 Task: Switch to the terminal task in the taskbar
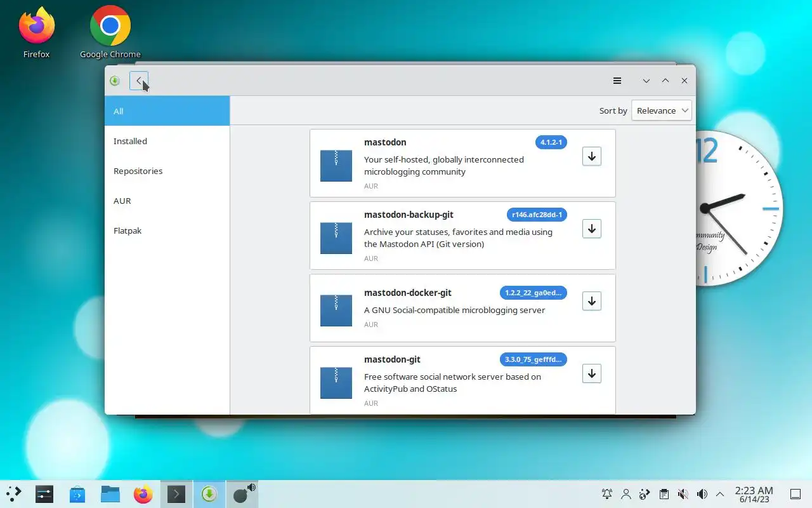(176, 494)
